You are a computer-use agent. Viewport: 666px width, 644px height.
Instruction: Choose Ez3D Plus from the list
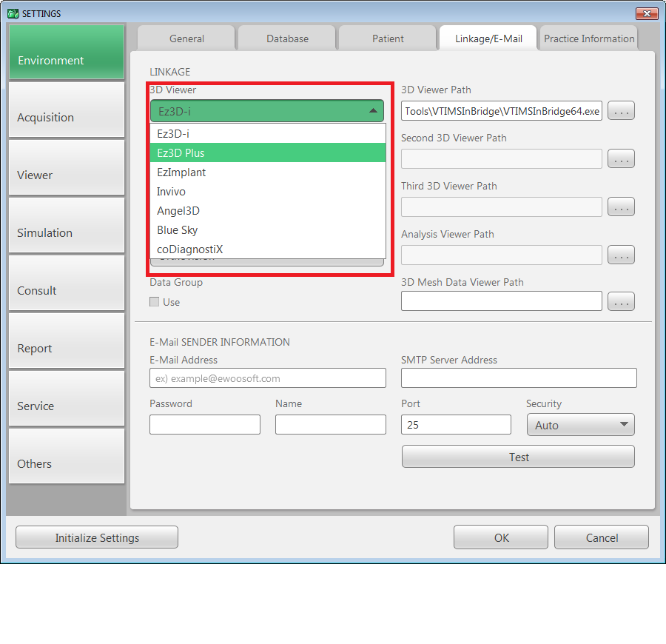click(x=268, y=152)
